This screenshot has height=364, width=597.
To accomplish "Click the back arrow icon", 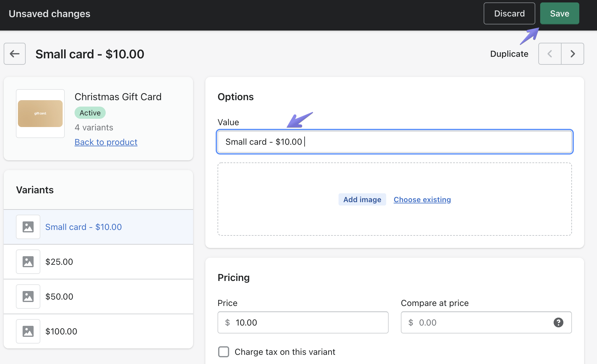I will 15,54.
